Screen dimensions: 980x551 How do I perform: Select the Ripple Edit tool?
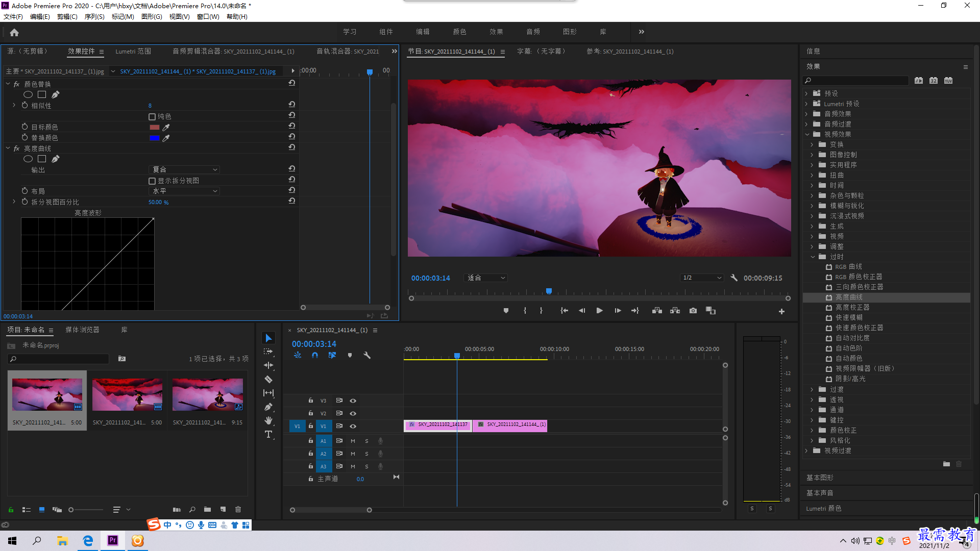point(268,365)
